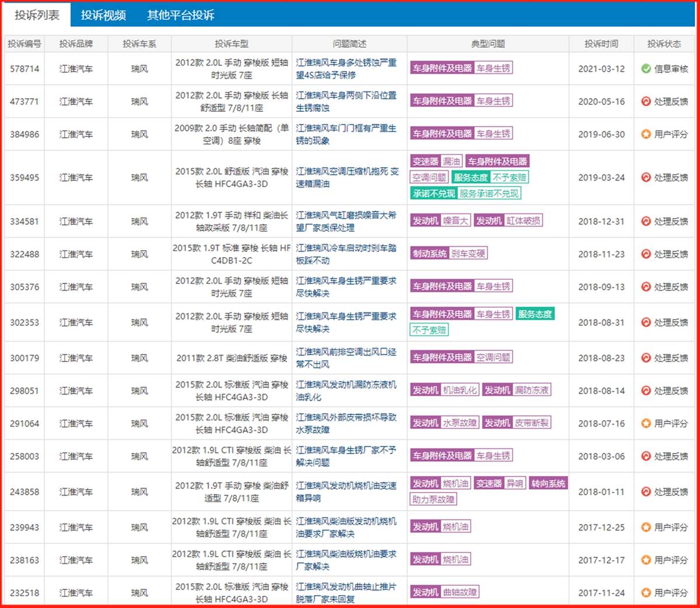Select complaint number 243858
The image size is (700, 608).
pyautogui.click(x=24, y=492)
